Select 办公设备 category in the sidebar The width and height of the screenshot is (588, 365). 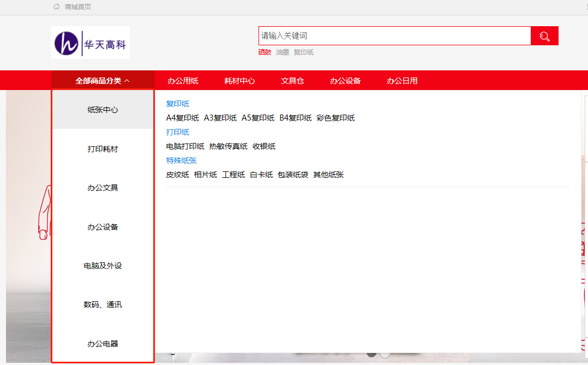103,227
